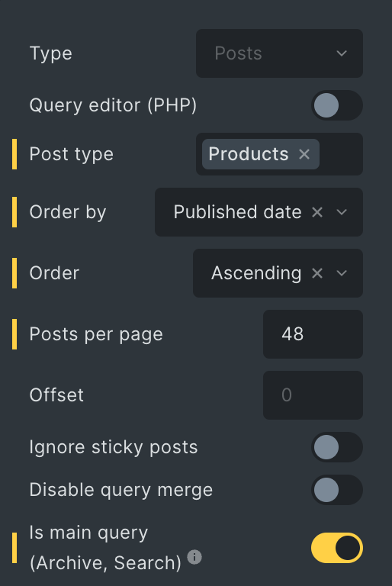Select the Ascending value text
This screenshot has width=392, height=586.
point(256,273)
